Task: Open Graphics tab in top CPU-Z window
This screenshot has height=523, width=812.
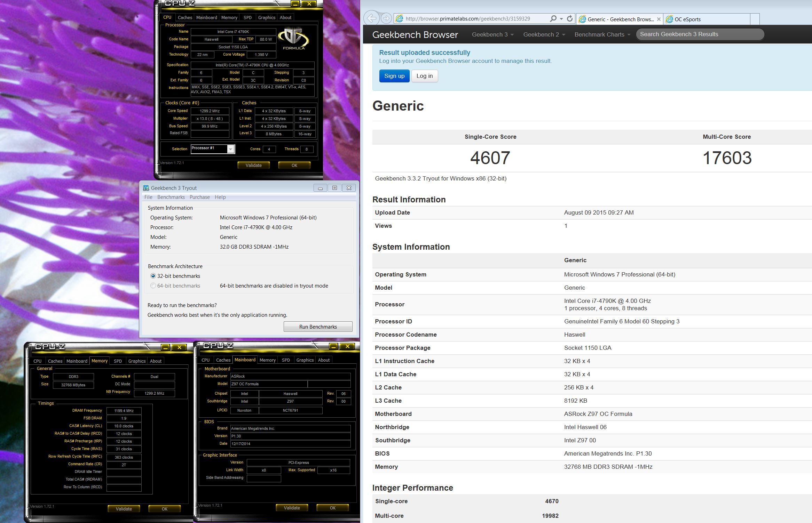Action: 267,17
